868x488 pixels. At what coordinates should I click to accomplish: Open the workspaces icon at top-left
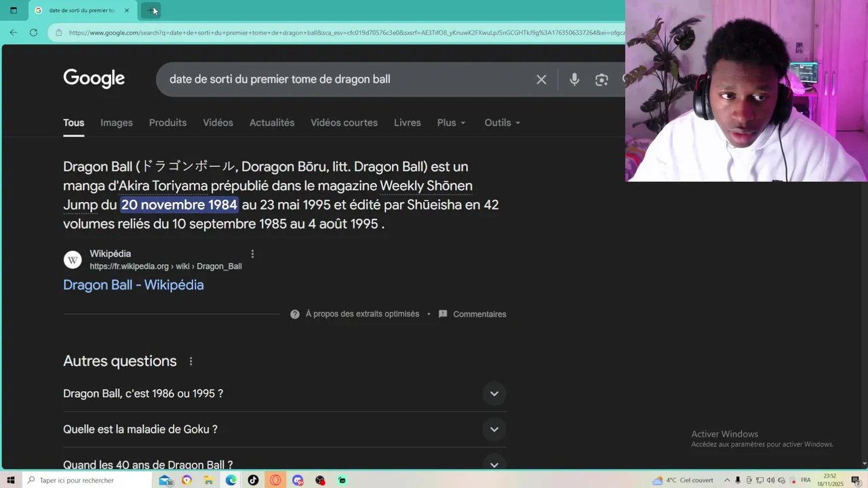13,10
